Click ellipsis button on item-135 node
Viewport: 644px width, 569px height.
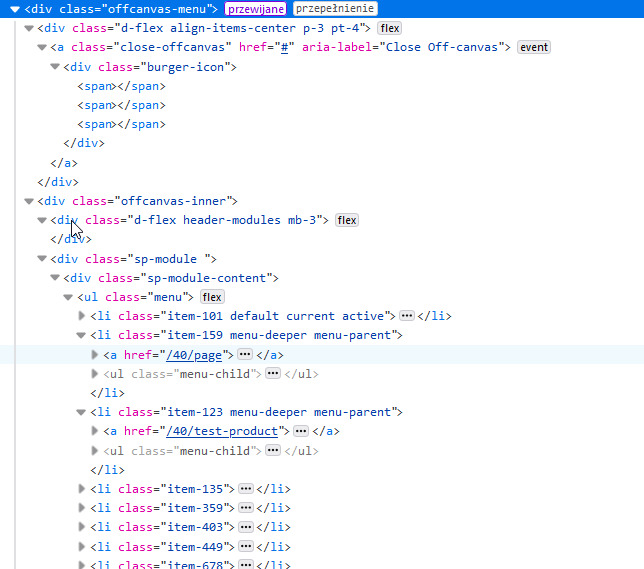[x=245, y=489]
